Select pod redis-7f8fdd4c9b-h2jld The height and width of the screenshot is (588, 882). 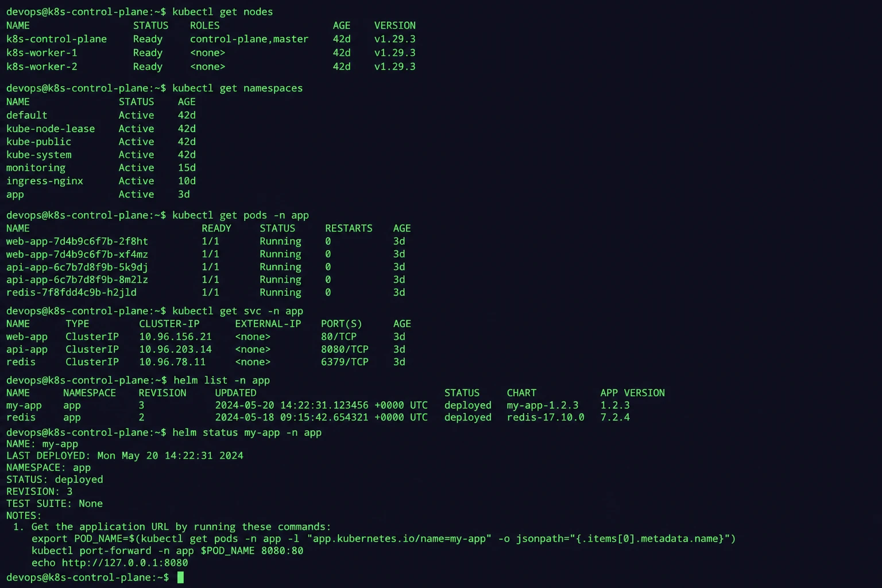71,292
